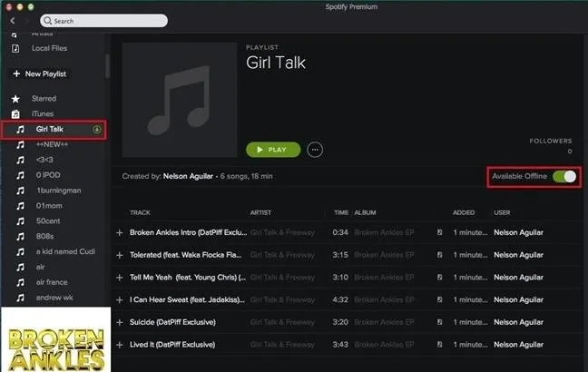Open the Starred list
Viewport: 588px width, 372px height.
coord(44,99)
